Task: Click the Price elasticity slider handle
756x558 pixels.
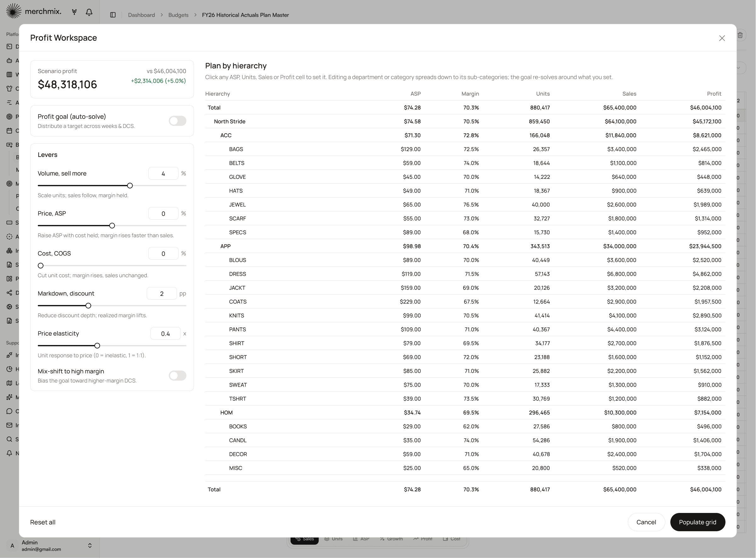Action: tap(97, 346)
